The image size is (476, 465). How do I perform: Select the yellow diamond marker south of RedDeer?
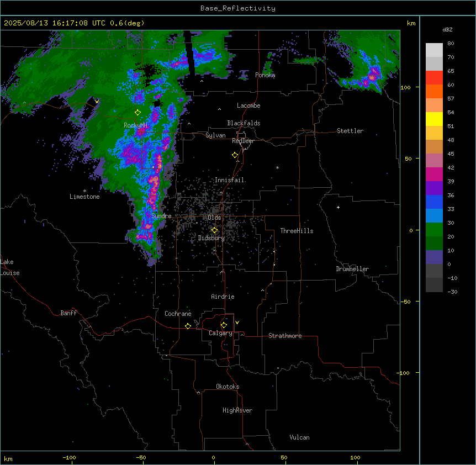click(235, 155)
